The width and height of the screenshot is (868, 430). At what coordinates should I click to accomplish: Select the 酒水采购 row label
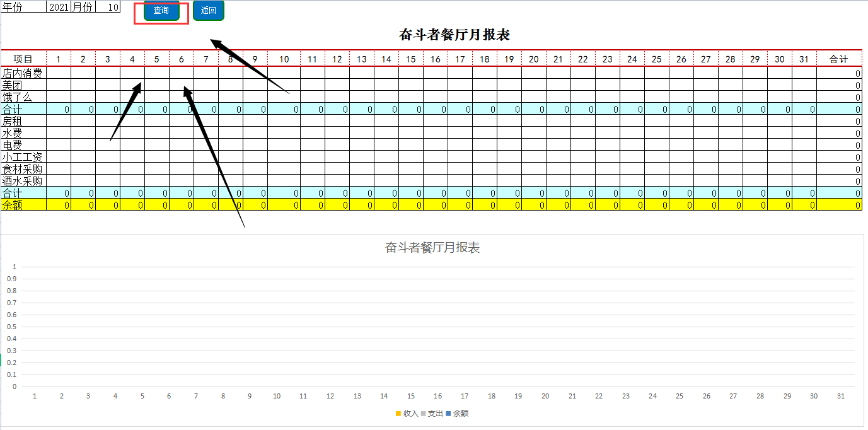[x=24, y=181]
